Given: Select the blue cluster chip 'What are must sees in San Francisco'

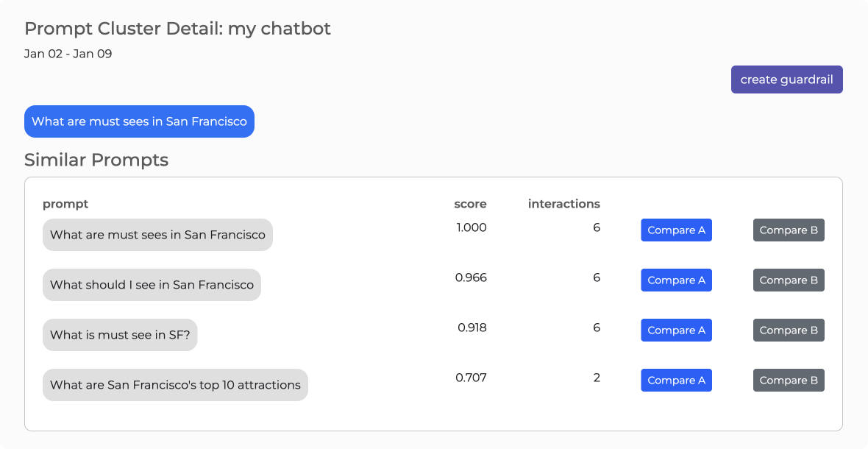Looking at the screenshot, I should click(139, 121).
